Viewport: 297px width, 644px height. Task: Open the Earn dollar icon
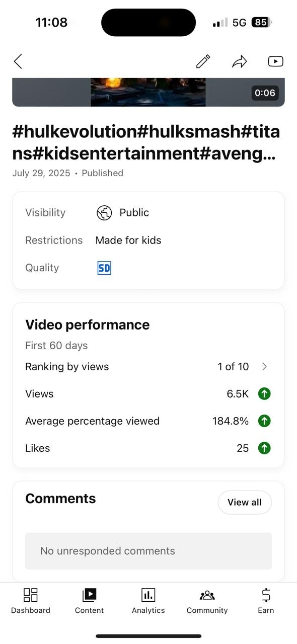[x=265, y=595]
